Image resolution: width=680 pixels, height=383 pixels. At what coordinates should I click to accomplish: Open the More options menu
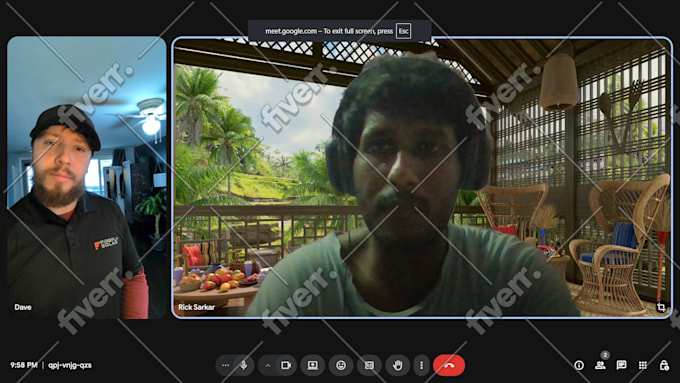pyautogui.click(x=421, y=365)
